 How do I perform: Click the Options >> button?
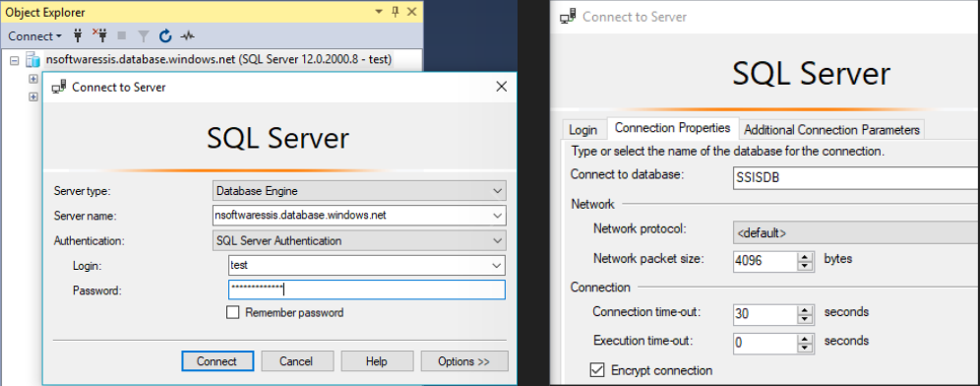(464, 361)
